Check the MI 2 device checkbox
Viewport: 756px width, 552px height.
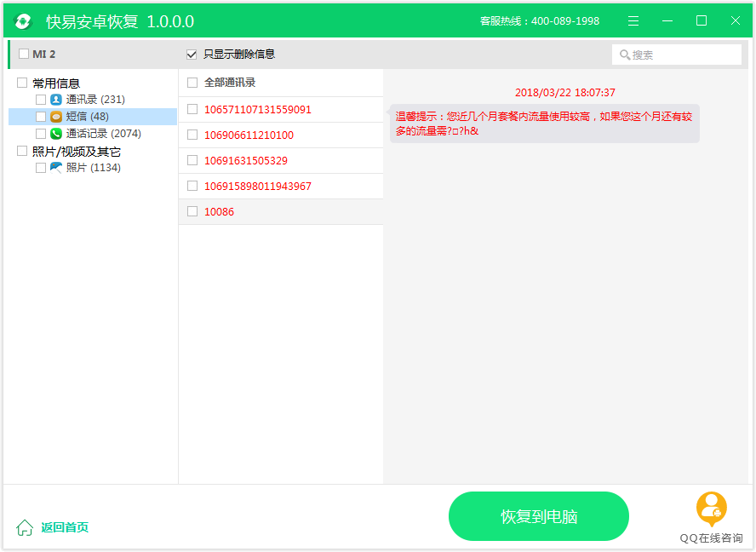24,54
